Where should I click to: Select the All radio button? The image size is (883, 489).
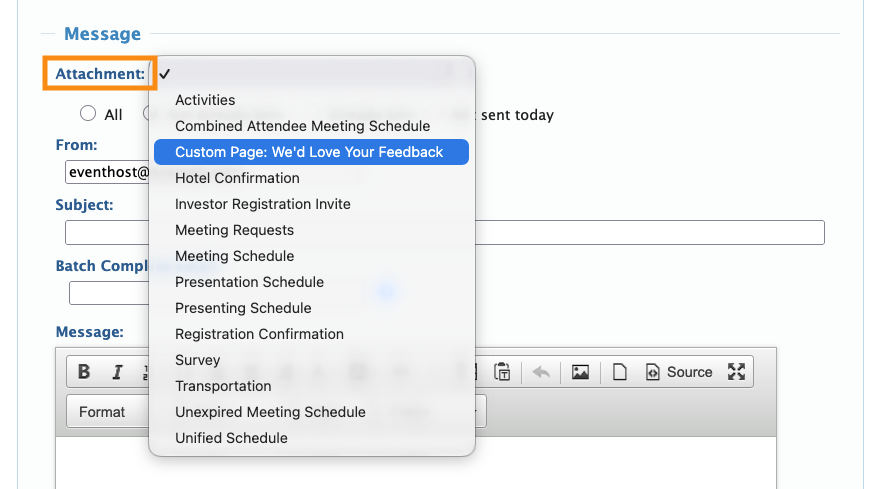pos(88,114)
